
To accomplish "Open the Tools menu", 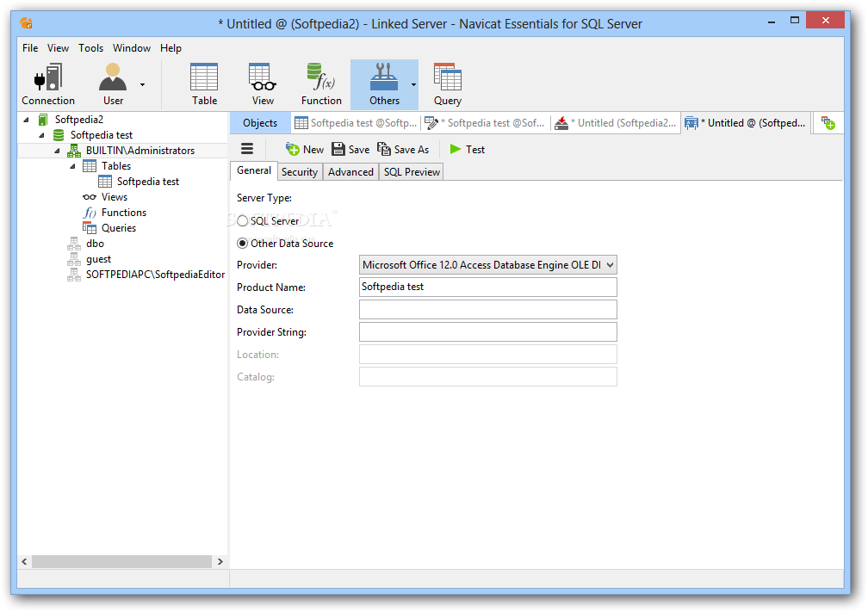I will coord(90,48).
